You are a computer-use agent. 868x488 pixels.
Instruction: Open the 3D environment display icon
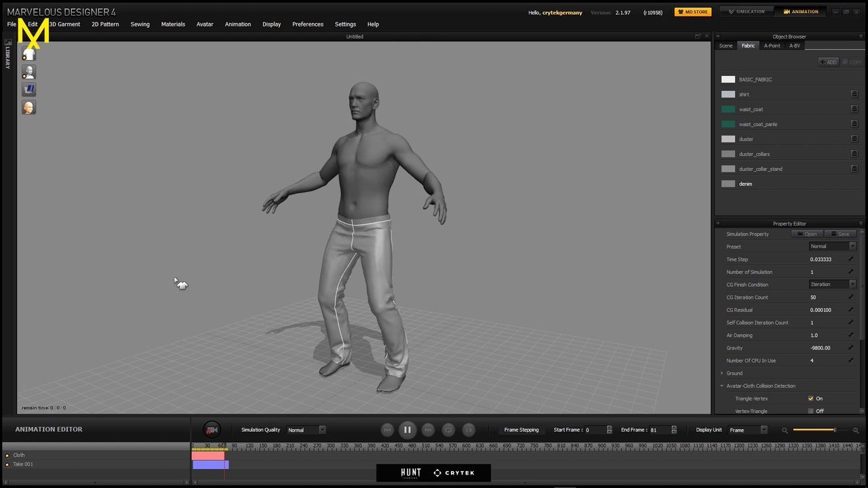tap(28, 89)
